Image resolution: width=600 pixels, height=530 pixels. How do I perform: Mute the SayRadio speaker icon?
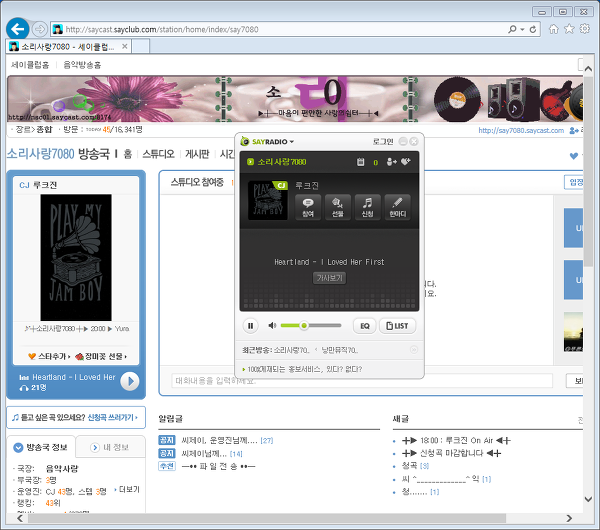tap(272, 326)
